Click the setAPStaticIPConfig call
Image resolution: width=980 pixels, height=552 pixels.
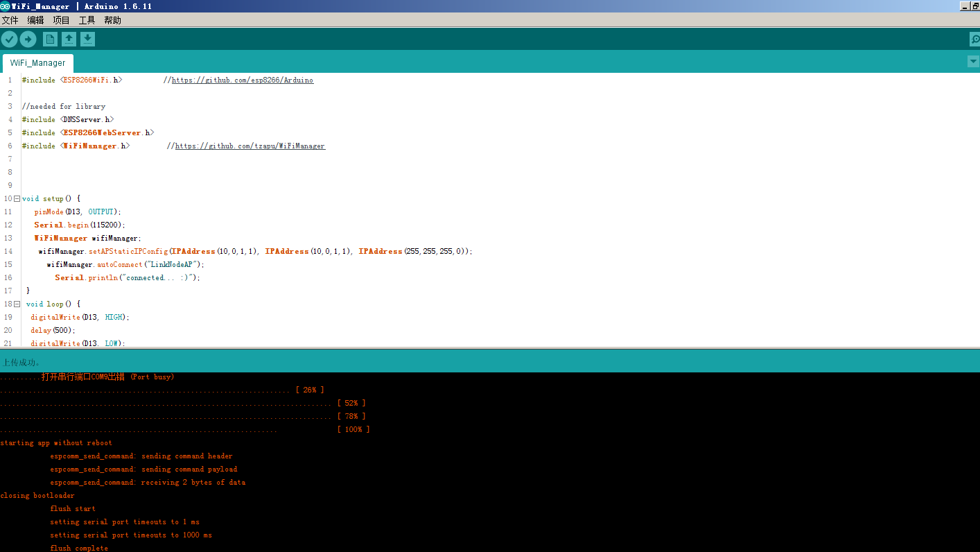pyautogui.click(x=256, y=252)
